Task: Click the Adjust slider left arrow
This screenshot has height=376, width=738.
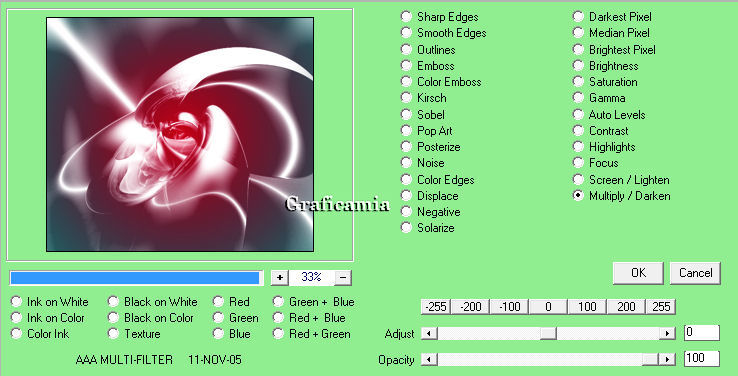Action: (x=429, y=334)
